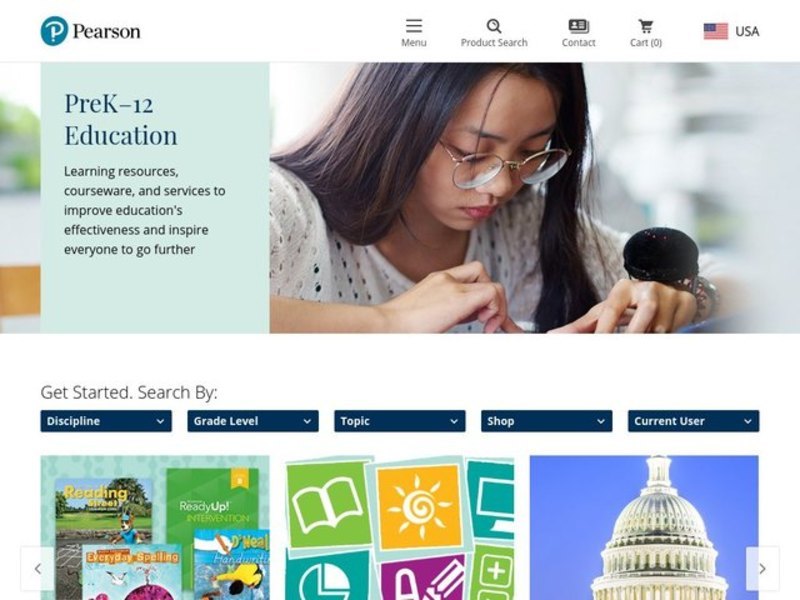Viewport: 800px width, 600px height.
Task: Open the Grade Level dropdown
Action: (x=253, y=421)
